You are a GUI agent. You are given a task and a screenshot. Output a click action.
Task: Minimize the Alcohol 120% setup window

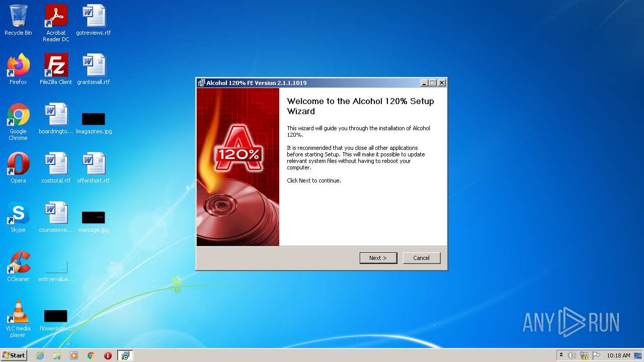point(424,83)
